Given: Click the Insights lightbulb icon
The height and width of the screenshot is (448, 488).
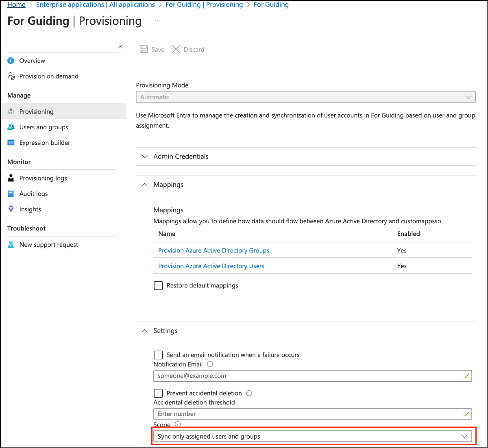Looking at the screenshot, I should tap(11, 209).
